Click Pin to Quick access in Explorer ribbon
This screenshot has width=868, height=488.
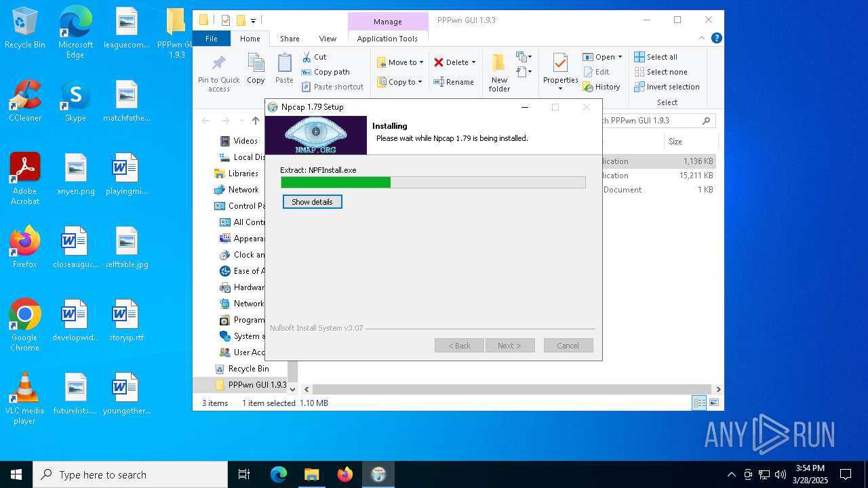[219, 73]
